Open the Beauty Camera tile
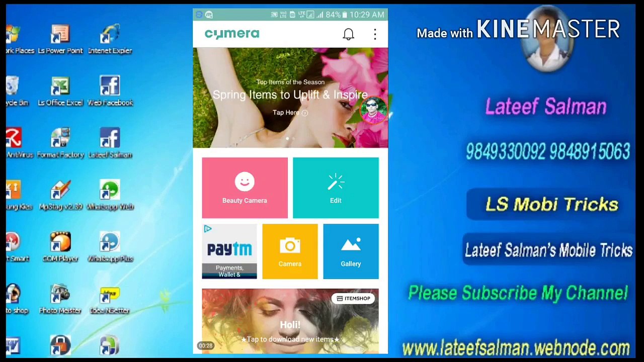Viewport: 644px width, 362px height. click(x=245, y=188)
